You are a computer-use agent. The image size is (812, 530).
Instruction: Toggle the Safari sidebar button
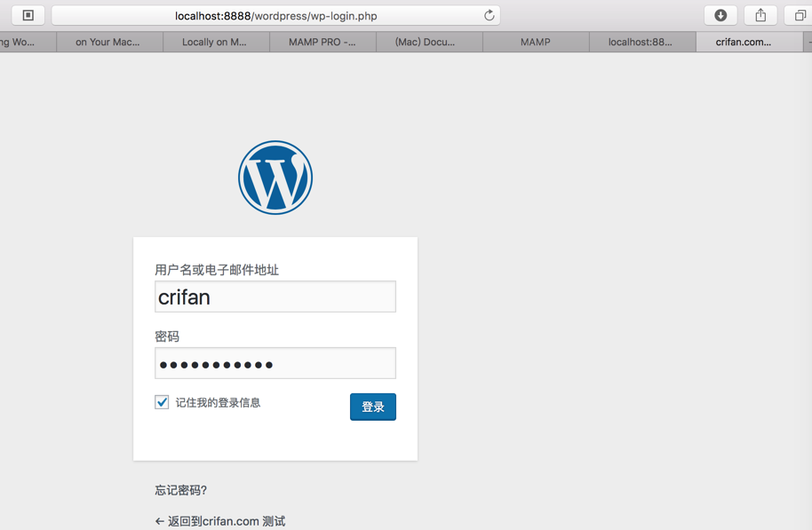[28, 15]
